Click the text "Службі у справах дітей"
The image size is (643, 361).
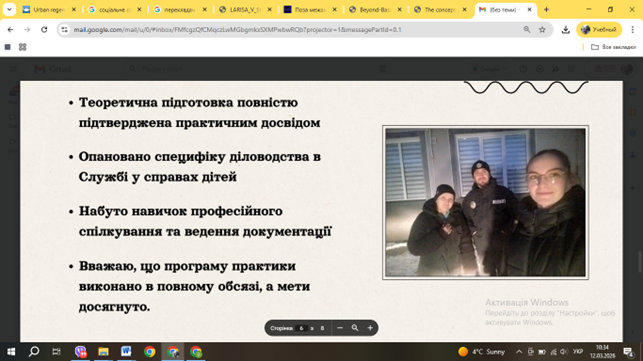click(158, 177)
